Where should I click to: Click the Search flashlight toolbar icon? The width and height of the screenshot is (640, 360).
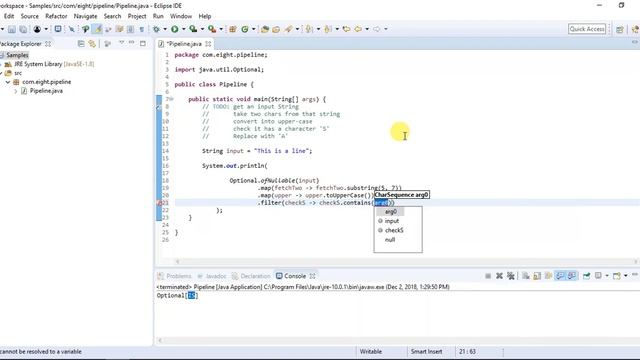289,29
